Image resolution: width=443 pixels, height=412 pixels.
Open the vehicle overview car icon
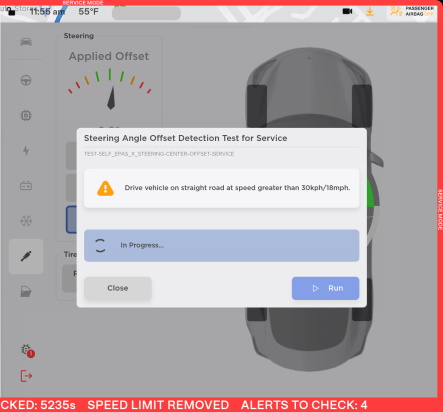click(x=26, y=42)
